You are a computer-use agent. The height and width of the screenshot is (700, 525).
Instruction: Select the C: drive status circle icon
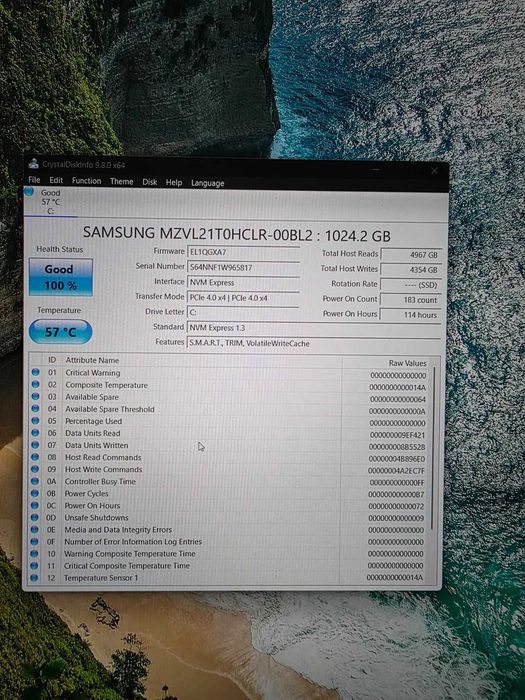point(29,192)
